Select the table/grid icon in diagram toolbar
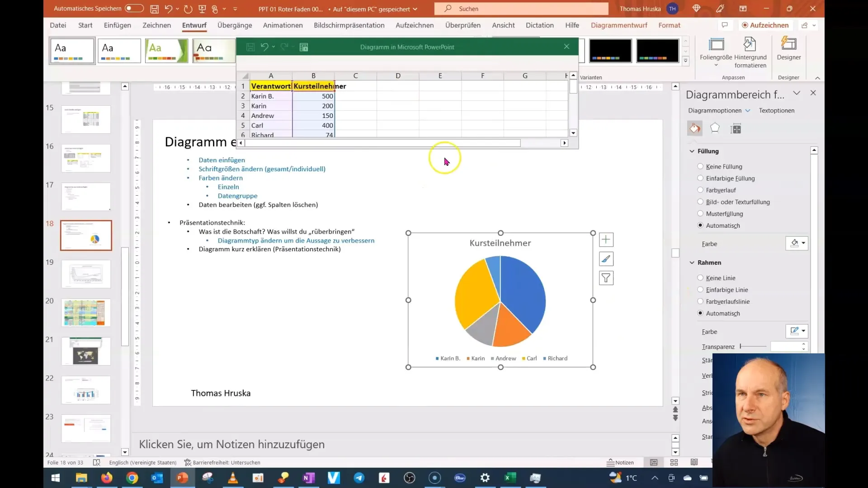The height and width of the screenshot is (488, 868). point(305,47)
